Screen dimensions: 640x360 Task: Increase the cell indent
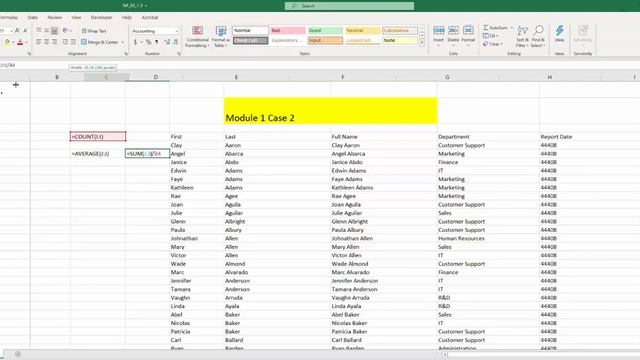click(73, 42)
